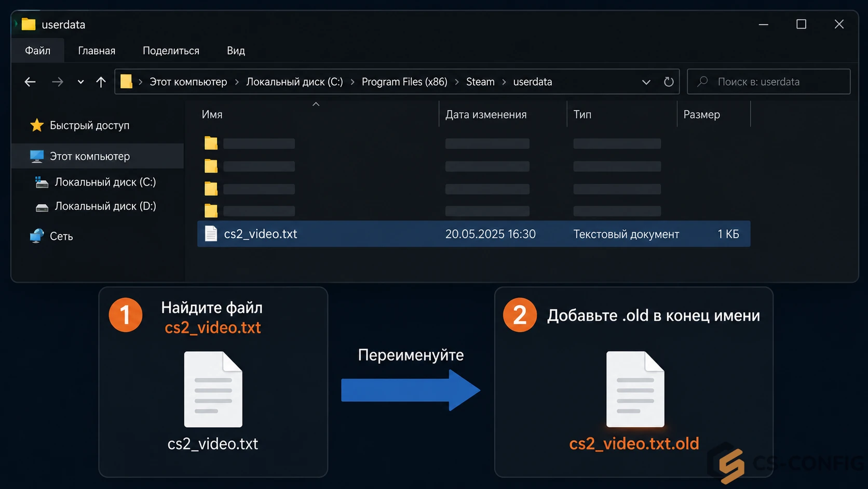The height and width of the screenshot is (489, 868).
Task: Select the cs2_video.txt file row
Action: click(473, 234)
